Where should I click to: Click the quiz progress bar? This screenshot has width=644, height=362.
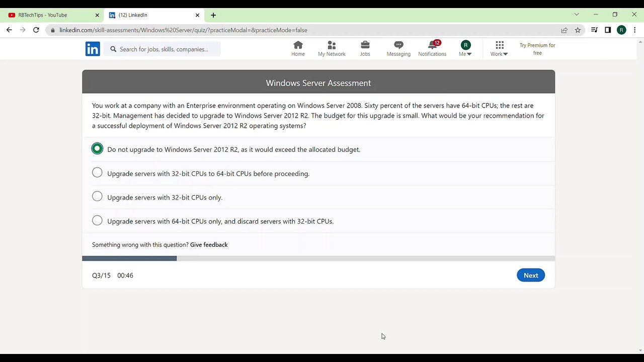tap(318, 258)
